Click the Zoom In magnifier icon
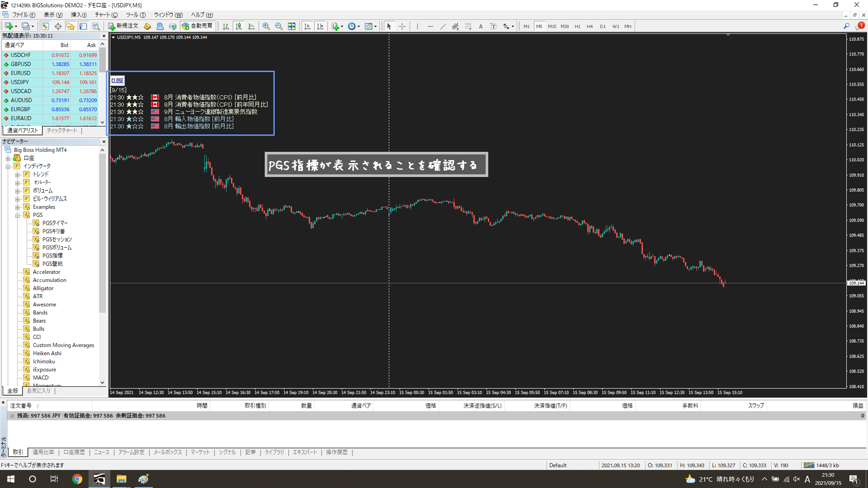 (266, 26)
